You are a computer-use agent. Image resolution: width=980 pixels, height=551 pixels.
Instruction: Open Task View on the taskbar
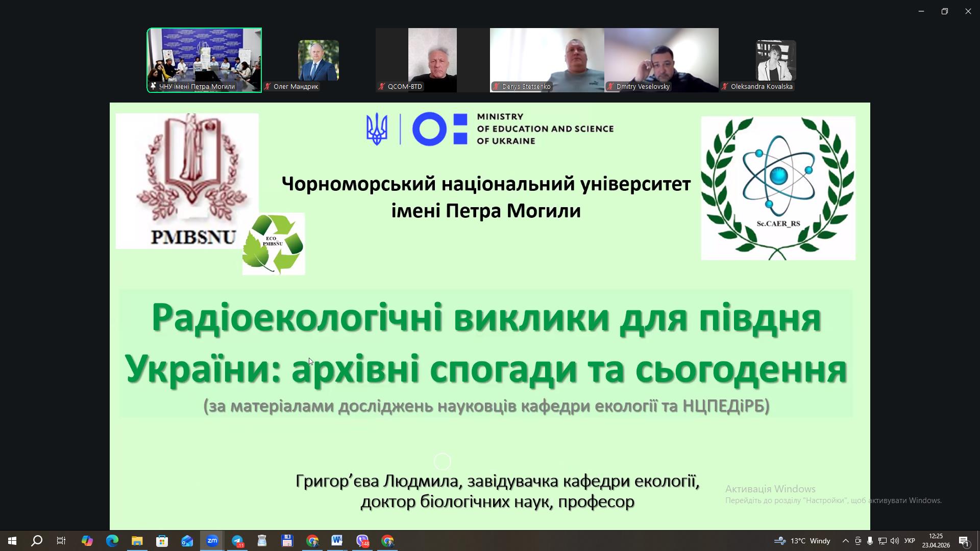tap(61, 541)
